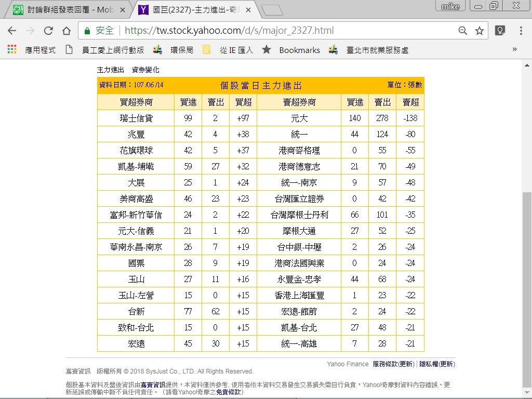Click the 台灣摩根士丹利 broker cell
Screen dimensions: 532x399
coord(299,215)
